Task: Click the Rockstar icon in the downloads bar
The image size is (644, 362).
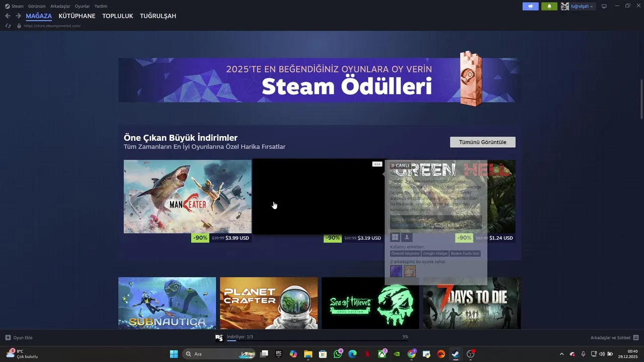Action: [x=219, y=338]
